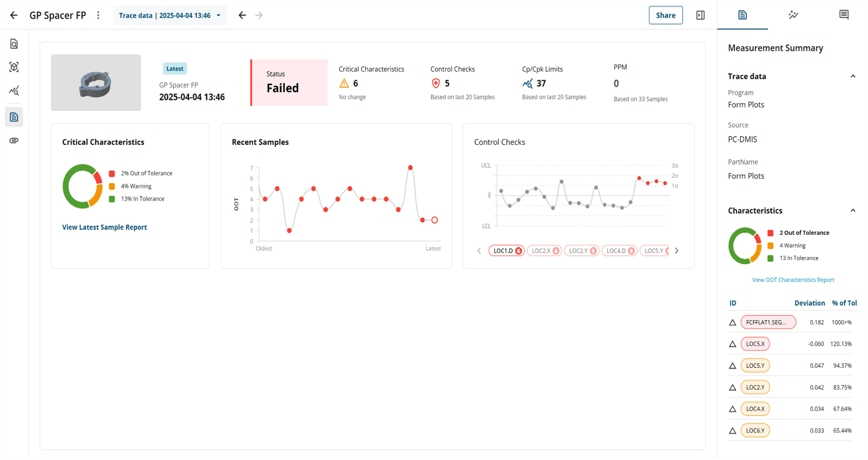
Task: Click the triangle icon beside LOC2.Y
Action: [x=732, y=388]
